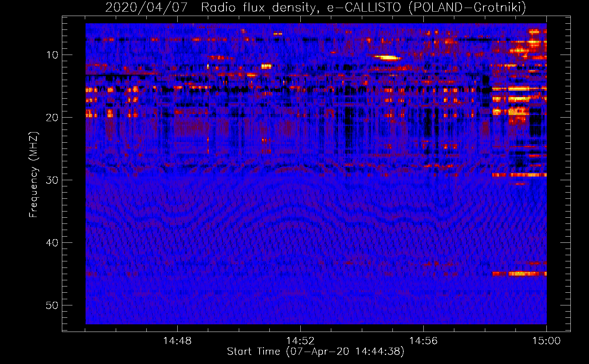This screenshot has width=589, height=364.
Task: Click the plot title text '2020/04/07 Radio flux density'
Action: pyautogui.click(x=210, y=7)
